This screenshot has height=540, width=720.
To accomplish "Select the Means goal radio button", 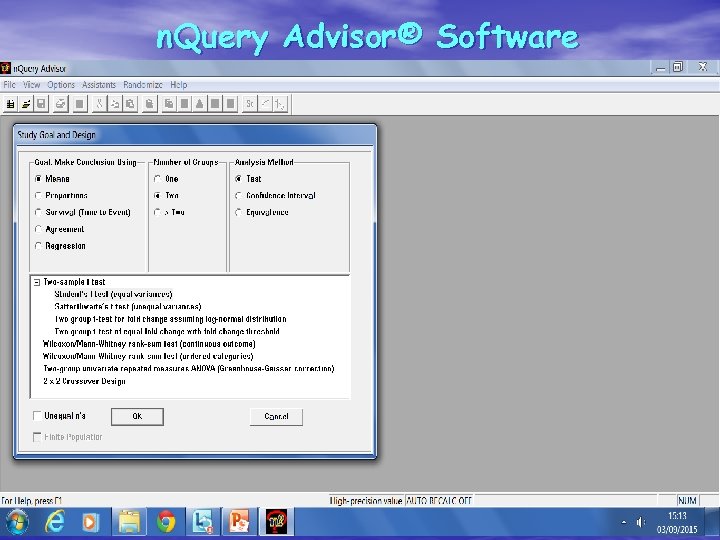I will pyautogui.click(x=39, y=179).
